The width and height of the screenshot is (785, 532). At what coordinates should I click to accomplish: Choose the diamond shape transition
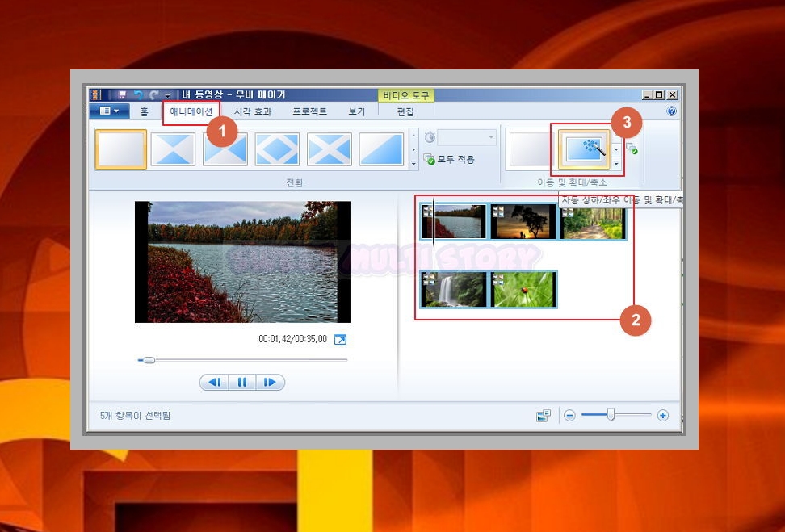point(277,149)
